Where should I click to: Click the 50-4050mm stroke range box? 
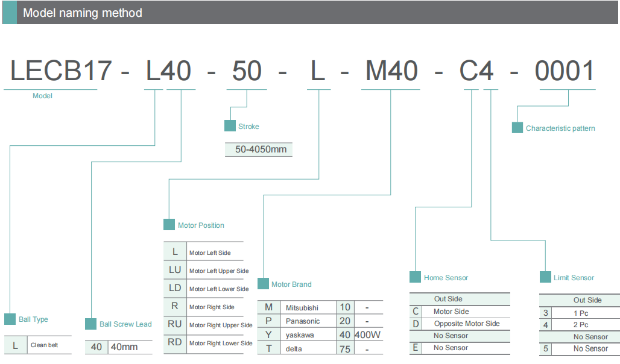click(260, 149)
